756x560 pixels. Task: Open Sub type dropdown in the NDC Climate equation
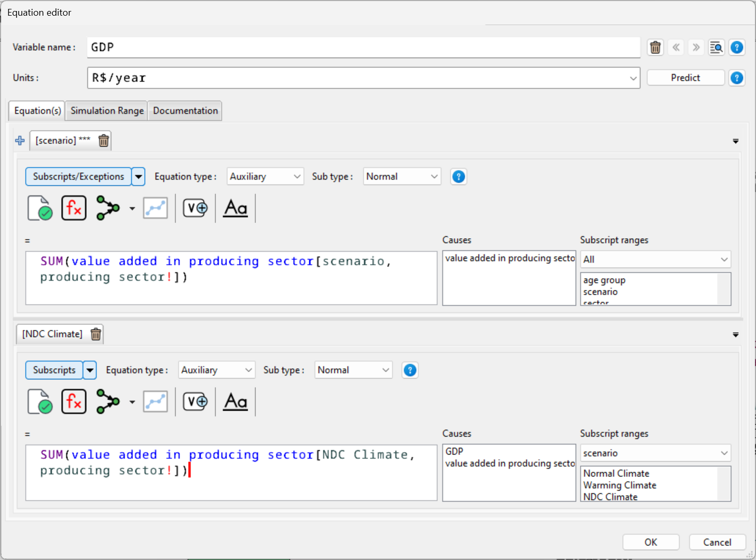click(353, 370)
